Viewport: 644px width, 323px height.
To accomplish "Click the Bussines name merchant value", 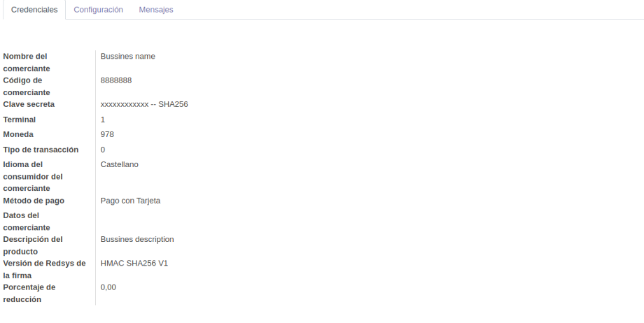I will 127,56.
